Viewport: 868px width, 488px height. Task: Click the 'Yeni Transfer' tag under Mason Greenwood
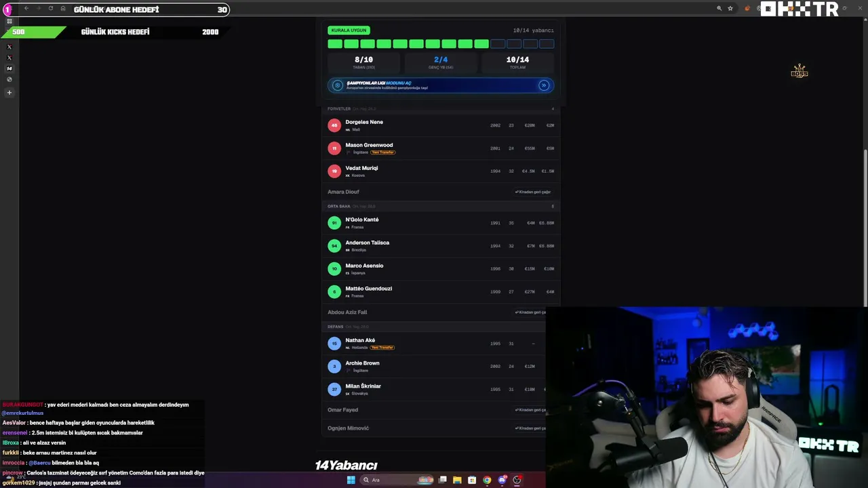pos(383,152)
